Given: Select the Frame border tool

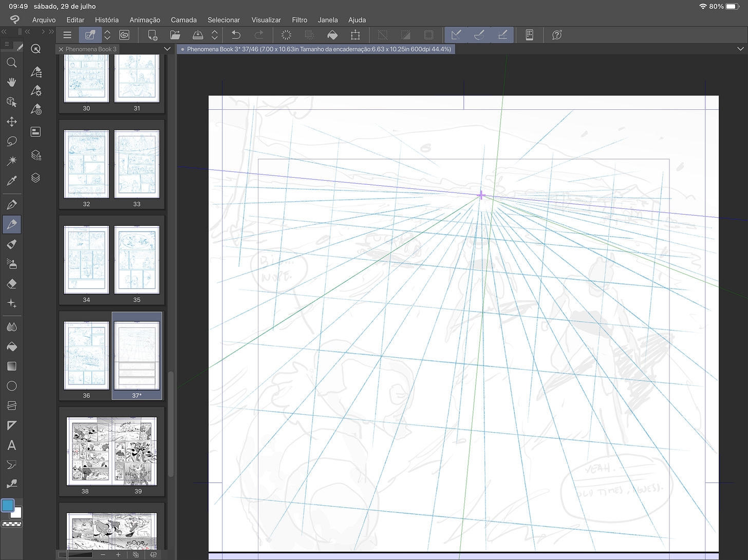Looking at the screenshot, I should pyautogui.click(x=11, y=405).
